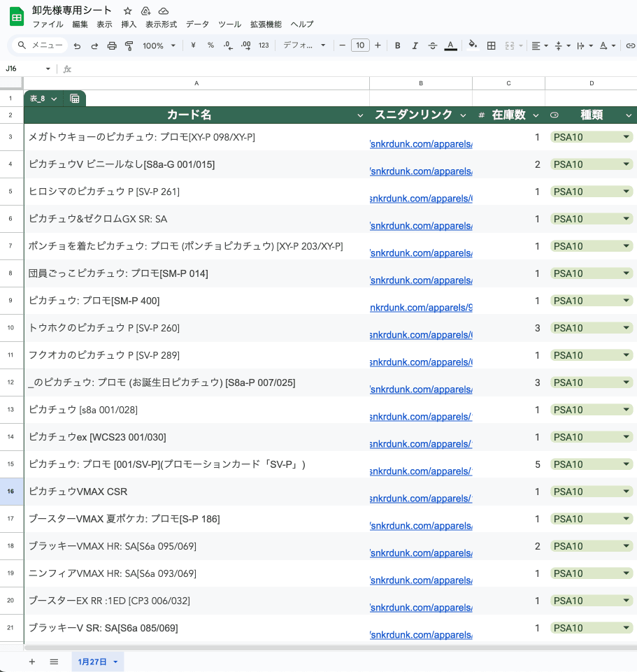Add a new sheet with plus button

[32, 662]
